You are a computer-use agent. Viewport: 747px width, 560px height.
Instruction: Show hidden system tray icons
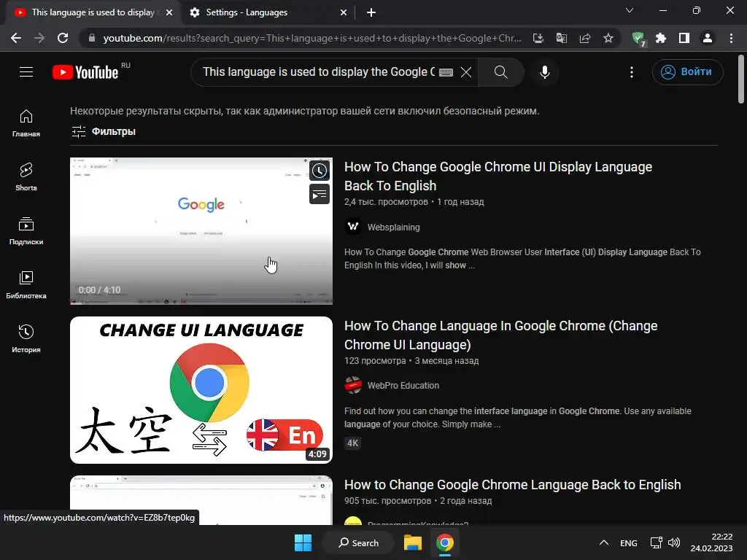[x=603, y=542]
